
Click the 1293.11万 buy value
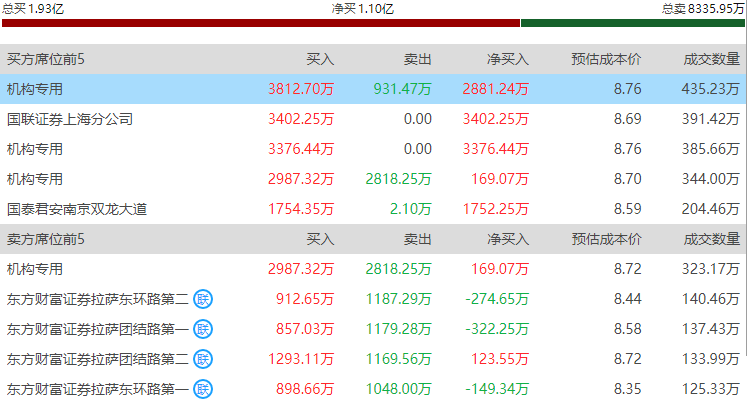point(301,359)
